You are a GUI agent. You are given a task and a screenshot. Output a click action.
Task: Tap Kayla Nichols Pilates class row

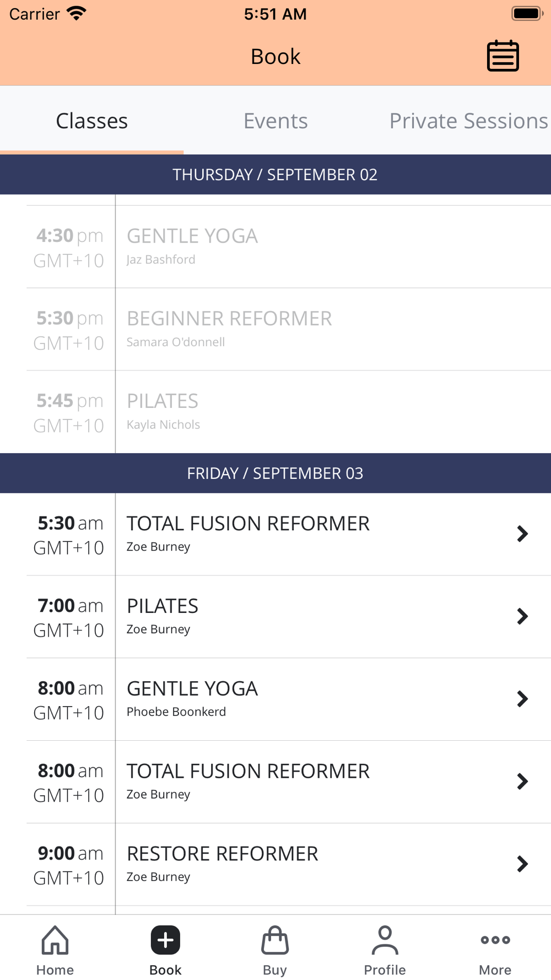289,412
